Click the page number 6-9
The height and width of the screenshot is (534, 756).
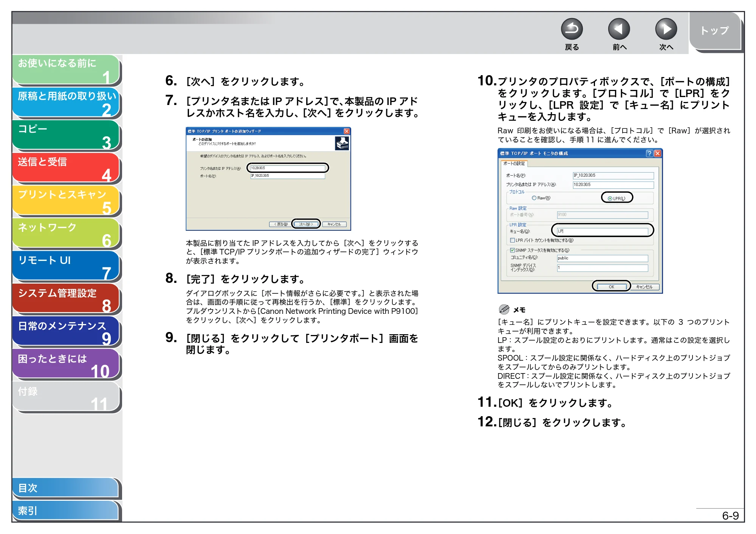pos(730,515)
